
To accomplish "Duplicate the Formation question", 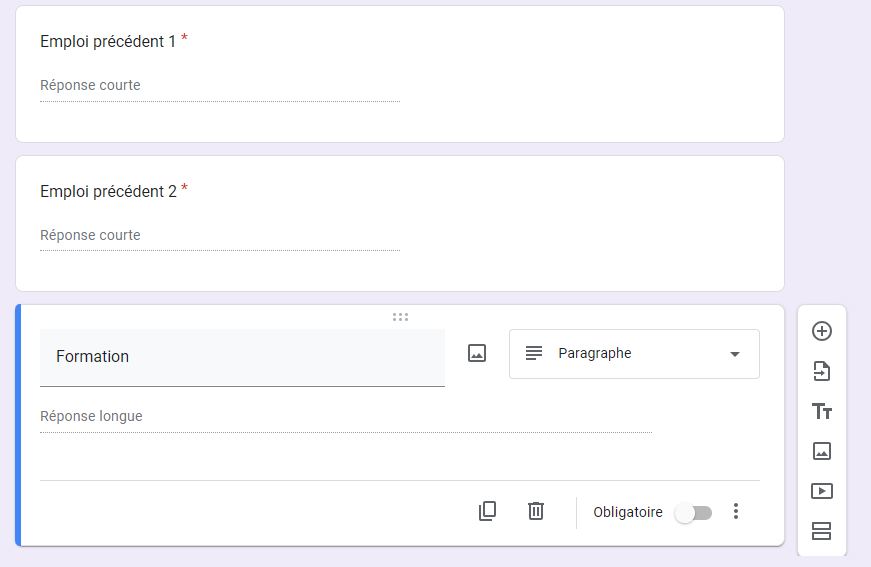I will pos(487,511).
